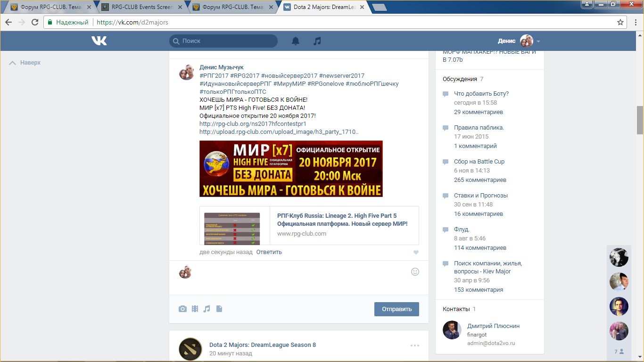
Task: Open discussion Сбор на Battle Cup
Action: click(479, 162)
